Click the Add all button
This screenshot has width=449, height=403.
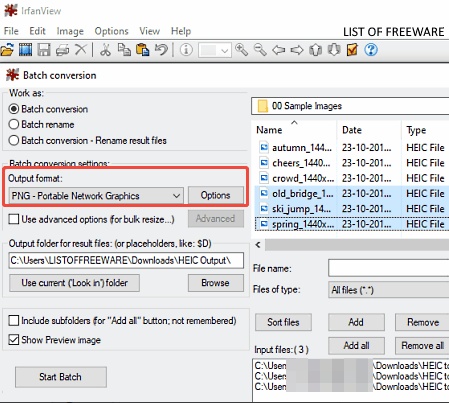tap(356, 346)
